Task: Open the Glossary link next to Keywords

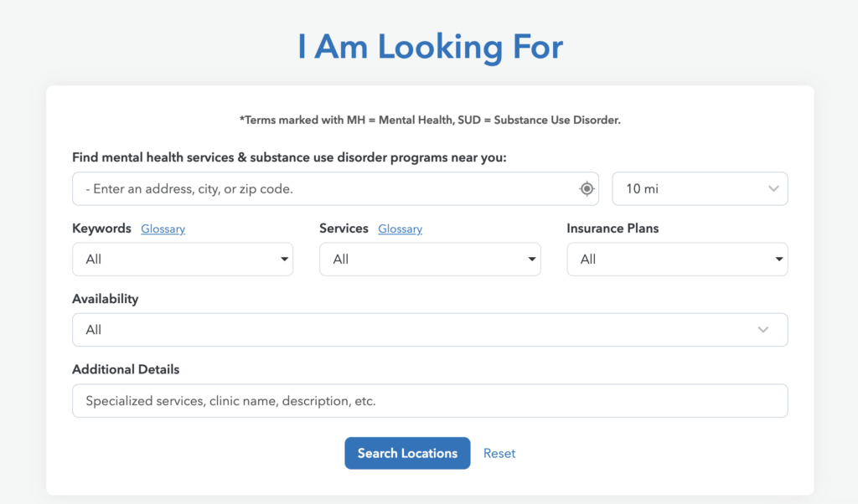Action: pyautogui.click(x=163, y=229)
